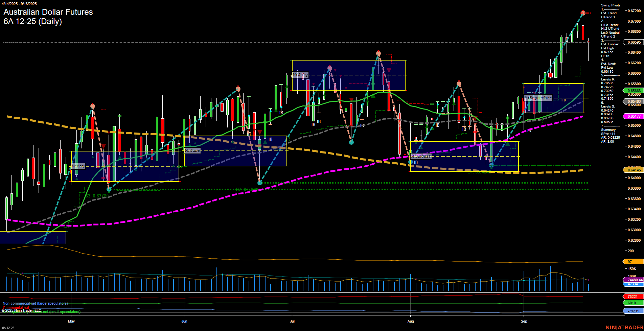
Task: Click the F0 label inside the September box
Action: [563, 100]
